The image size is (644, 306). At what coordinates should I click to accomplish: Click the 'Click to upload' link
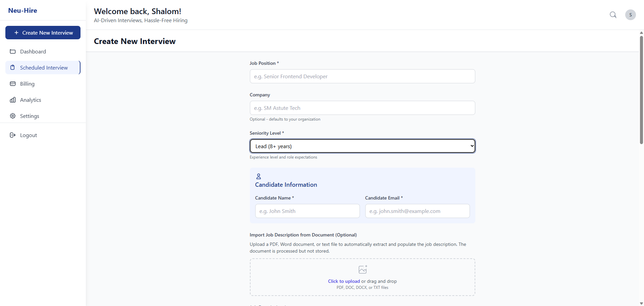[x=343, y=281]
